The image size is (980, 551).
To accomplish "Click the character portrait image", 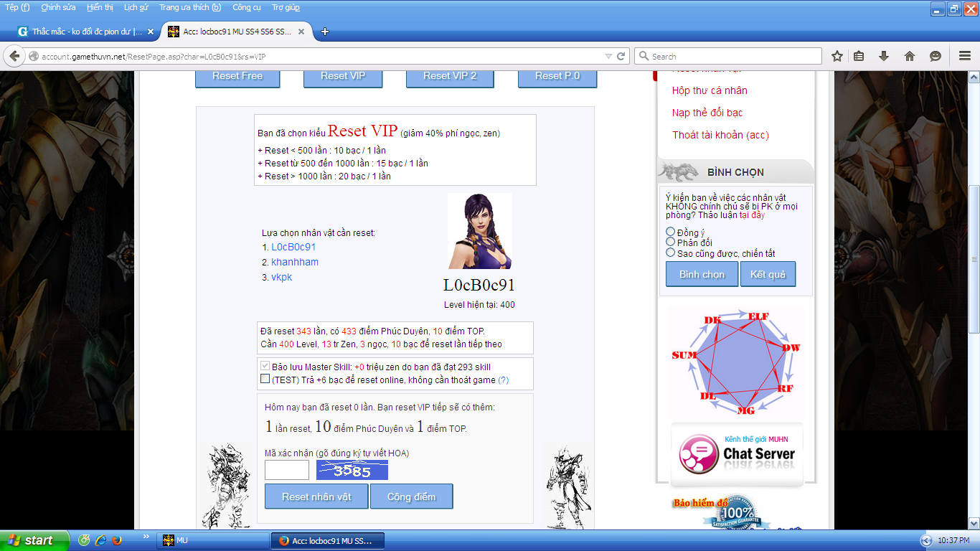I will click(480, 231).
